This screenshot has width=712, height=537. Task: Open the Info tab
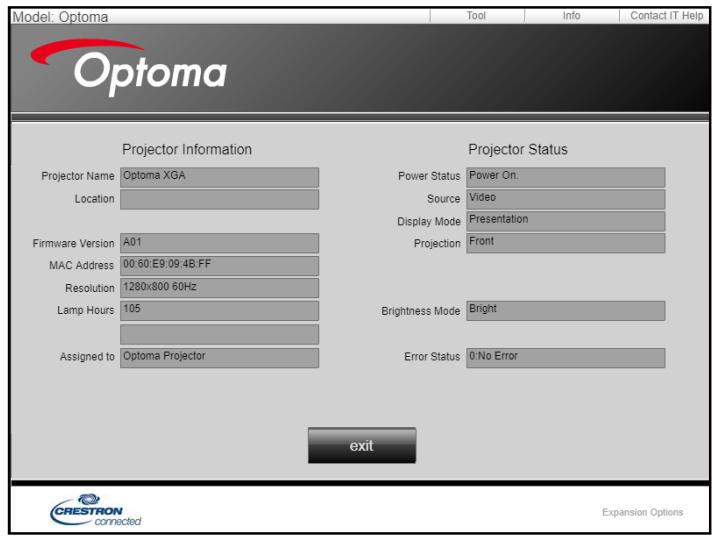[x=572, y=16]
